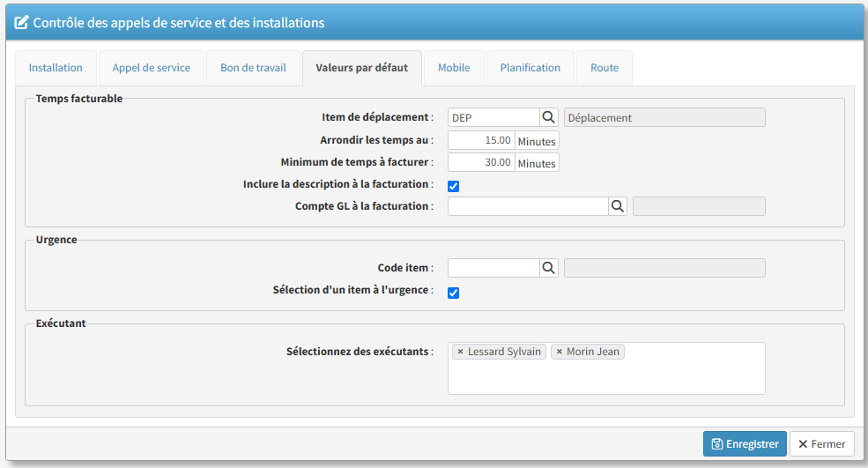Switch to the Route tab
The image size is (868, 468).
(x=605, y=68)
